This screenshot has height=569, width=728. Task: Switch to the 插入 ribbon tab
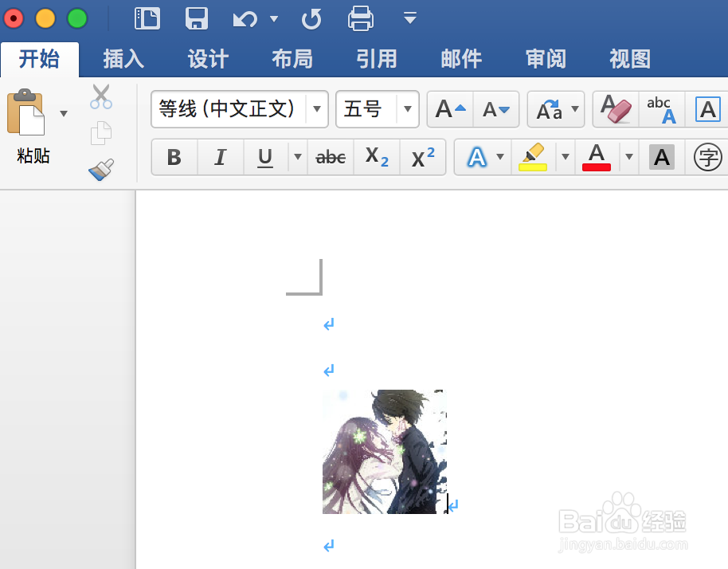[123, 58]
